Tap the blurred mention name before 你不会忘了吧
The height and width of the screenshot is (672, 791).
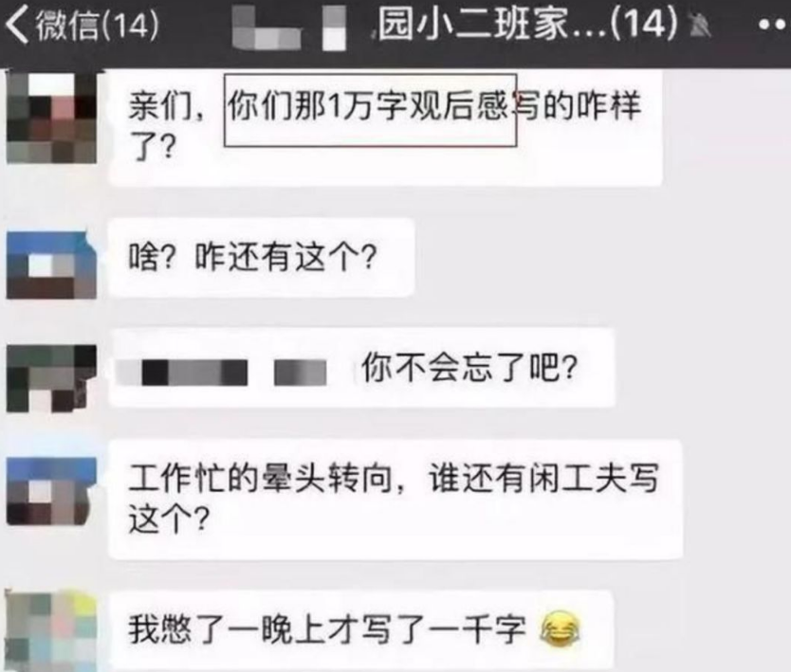[221, 372]
